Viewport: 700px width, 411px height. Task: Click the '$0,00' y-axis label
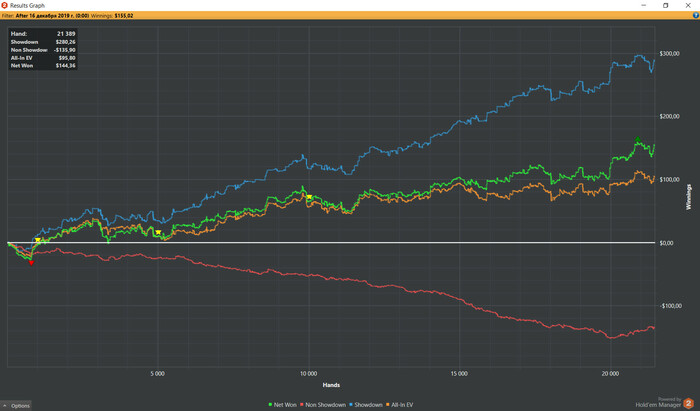click(x=667, y=243)
